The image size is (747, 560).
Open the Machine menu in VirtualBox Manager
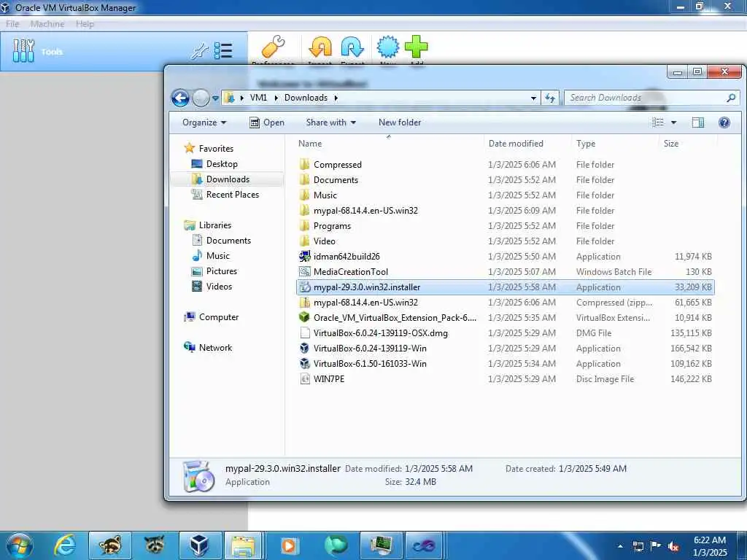47,24
